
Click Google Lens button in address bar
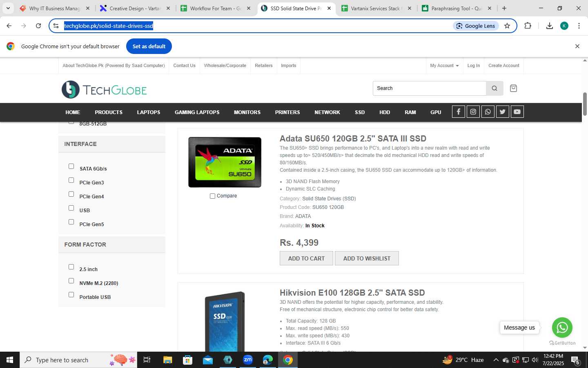(476, 26)
